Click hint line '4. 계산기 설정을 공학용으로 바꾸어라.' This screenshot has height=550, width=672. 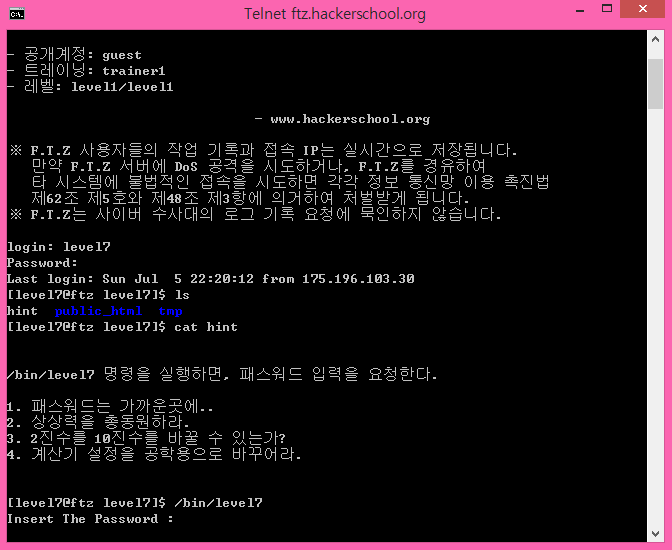point(154,454)
